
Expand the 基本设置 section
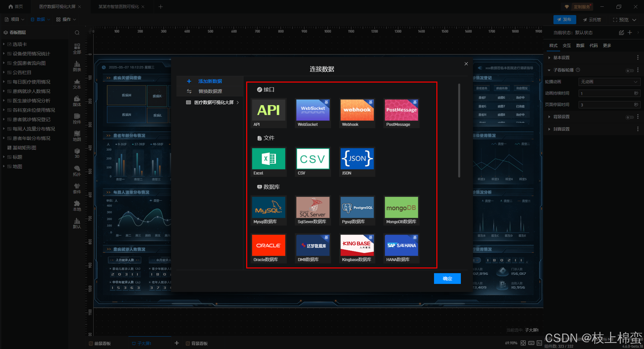(x=549, y=58)
